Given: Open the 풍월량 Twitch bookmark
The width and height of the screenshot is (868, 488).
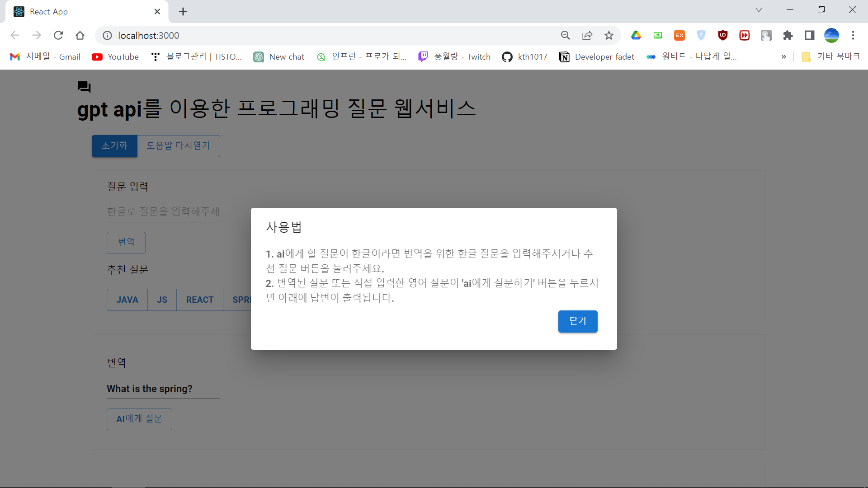Looking at the screenshot, I should coord(454,56).
